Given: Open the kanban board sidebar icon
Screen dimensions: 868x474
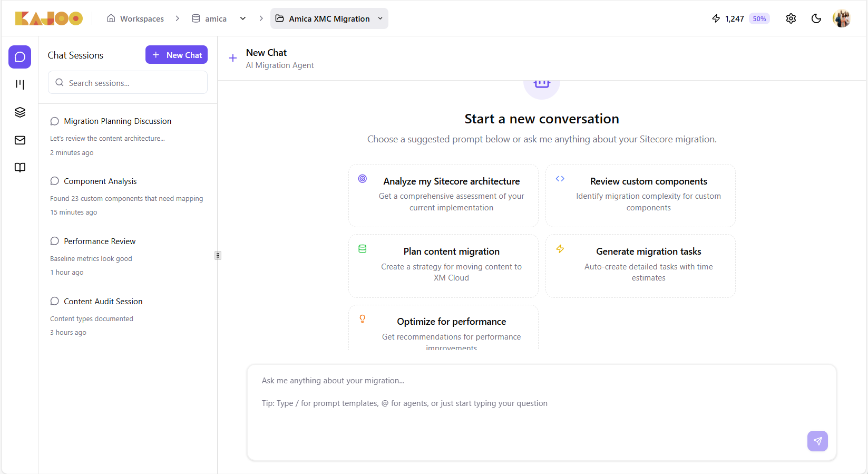Looking at the screenshot, I should 20,84.
